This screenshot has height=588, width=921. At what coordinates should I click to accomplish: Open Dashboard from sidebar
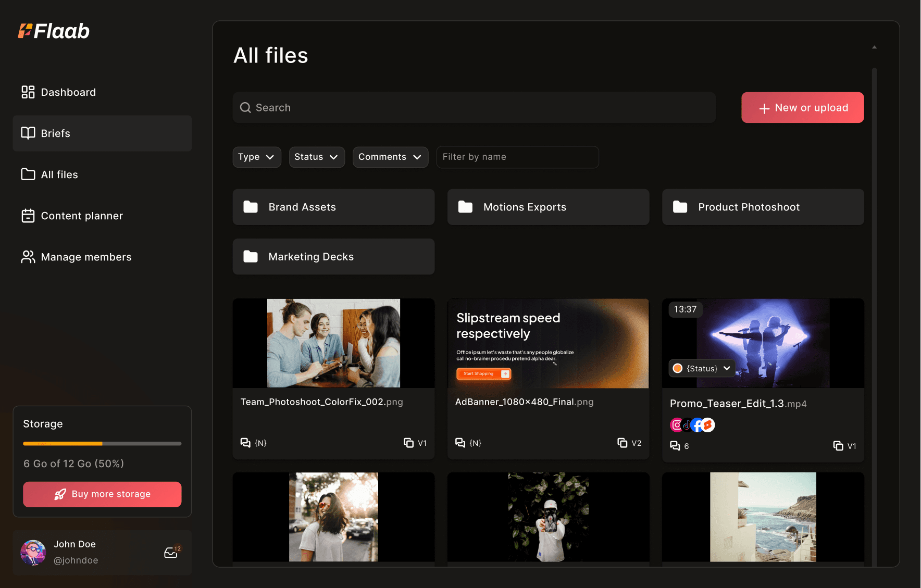point(102,92)
